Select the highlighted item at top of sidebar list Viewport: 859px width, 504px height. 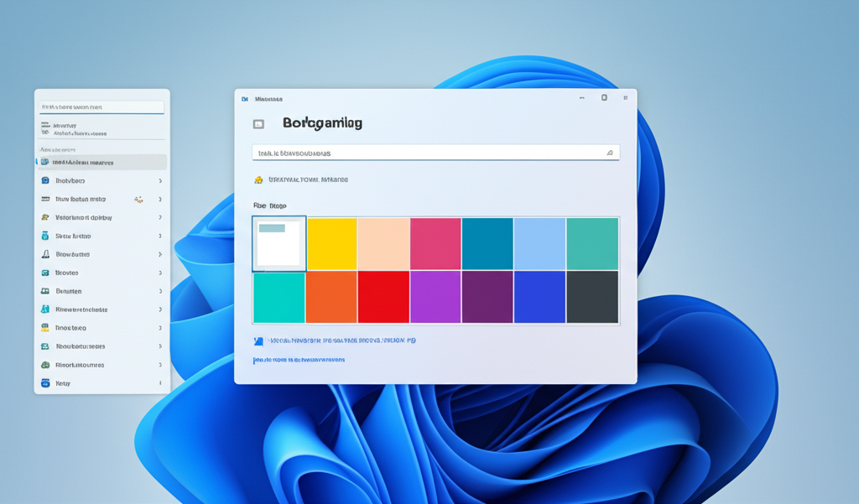[x=101, y=162]
